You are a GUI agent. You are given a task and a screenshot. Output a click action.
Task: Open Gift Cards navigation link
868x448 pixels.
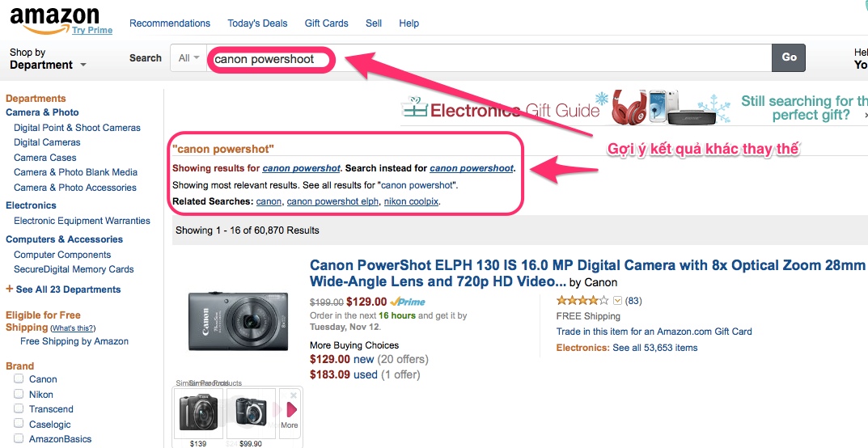pyautogui.click(x=326, y=23)
